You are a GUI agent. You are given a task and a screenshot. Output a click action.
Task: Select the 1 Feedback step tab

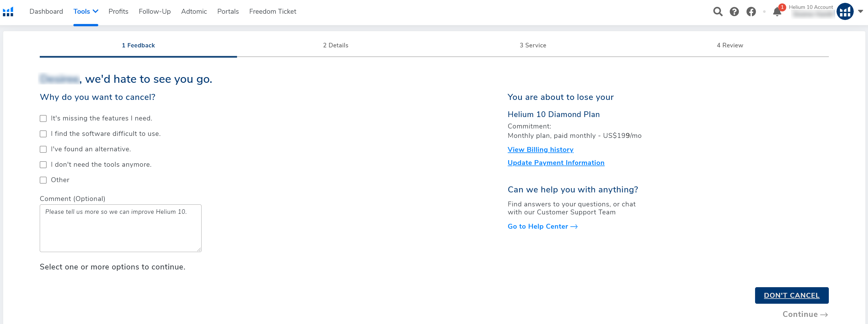[138, 45]
